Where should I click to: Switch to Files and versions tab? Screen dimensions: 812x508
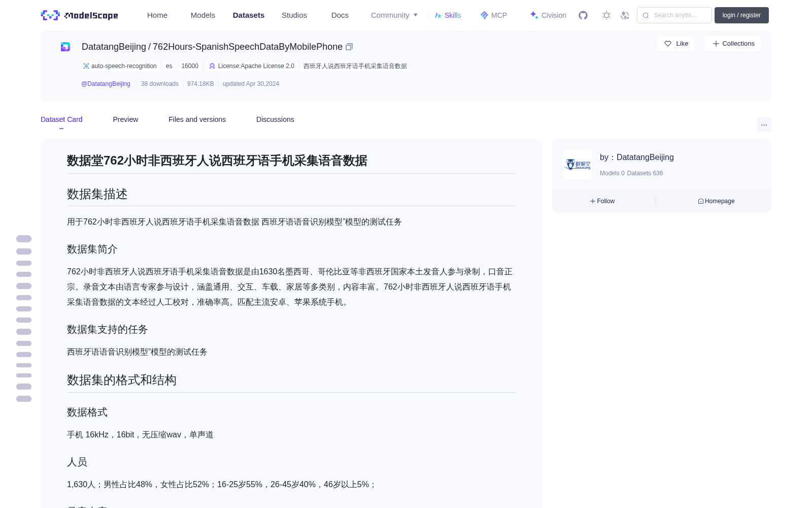197,119
